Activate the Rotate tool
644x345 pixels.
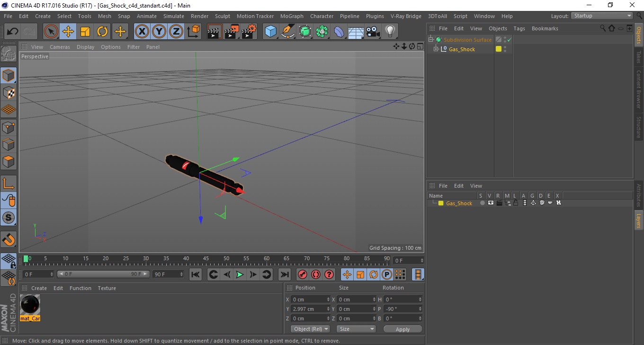[x=102, y=32]
